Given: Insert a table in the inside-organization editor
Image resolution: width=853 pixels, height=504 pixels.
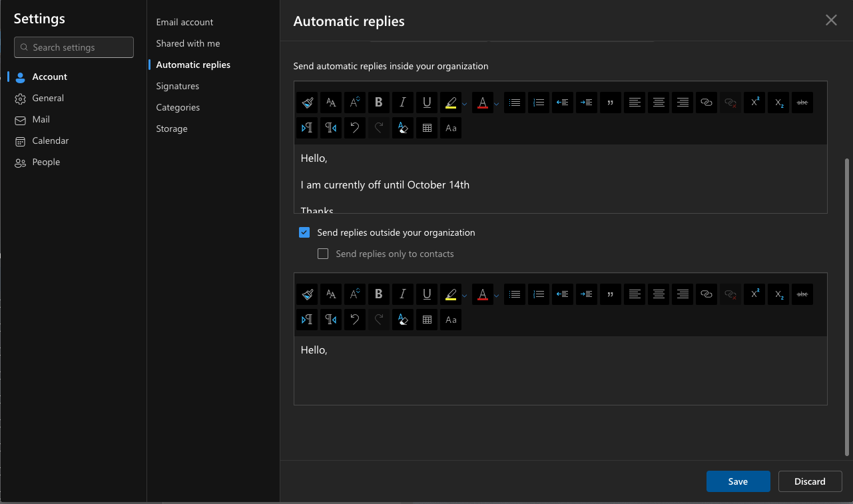Looking at the screenshot, I should click(427, 128).
